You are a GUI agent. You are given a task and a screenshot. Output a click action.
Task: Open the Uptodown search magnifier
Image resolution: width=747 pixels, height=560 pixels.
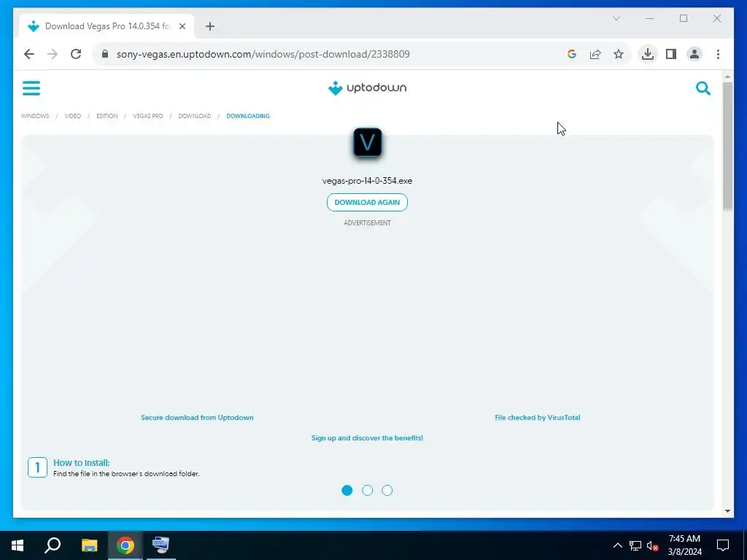(703, 88)
